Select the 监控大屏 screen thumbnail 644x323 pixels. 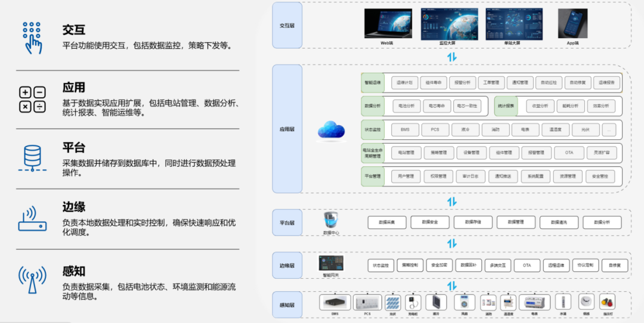[x=450, y=23]
